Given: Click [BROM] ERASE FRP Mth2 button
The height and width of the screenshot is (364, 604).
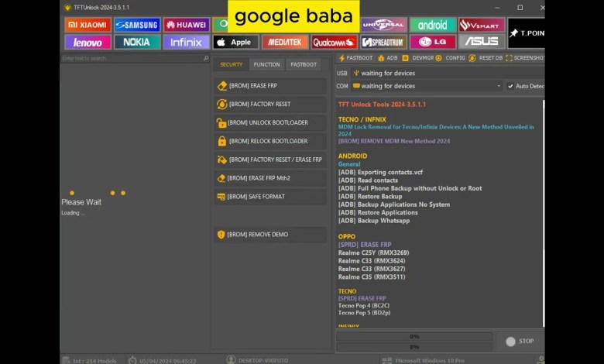Looking at the screenshot, I should [x=270, y=178].
